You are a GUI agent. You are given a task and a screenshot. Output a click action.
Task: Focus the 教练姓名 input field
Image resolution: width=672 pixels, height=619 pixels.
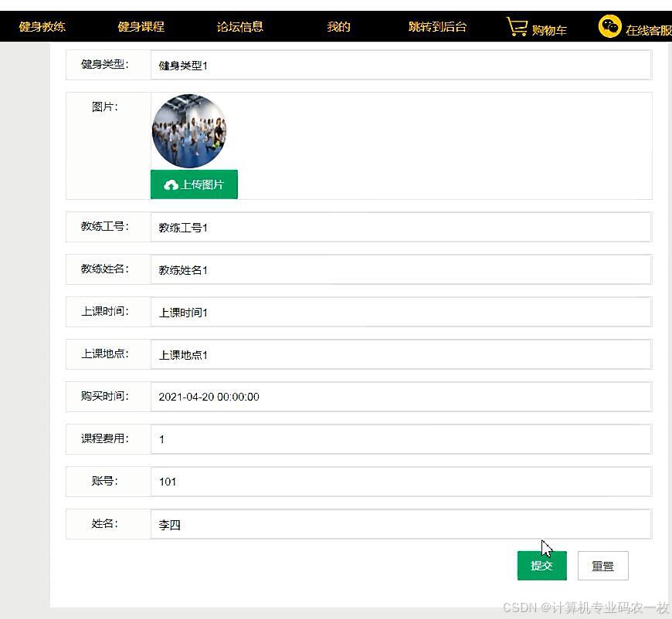coord(401,269)
